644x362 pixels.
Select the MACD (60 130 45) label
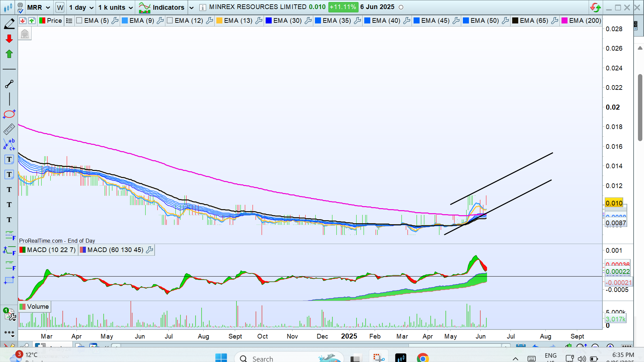115,250
